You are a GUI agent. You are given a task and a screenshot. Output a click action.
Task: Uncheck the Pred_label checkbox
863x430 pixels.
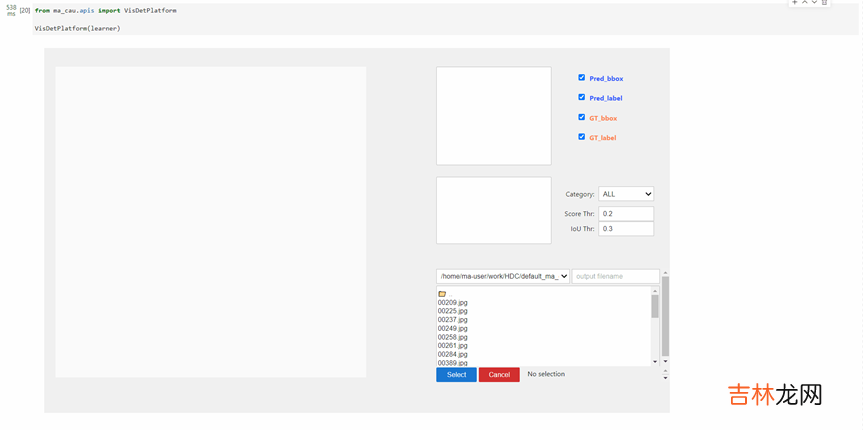581,98
